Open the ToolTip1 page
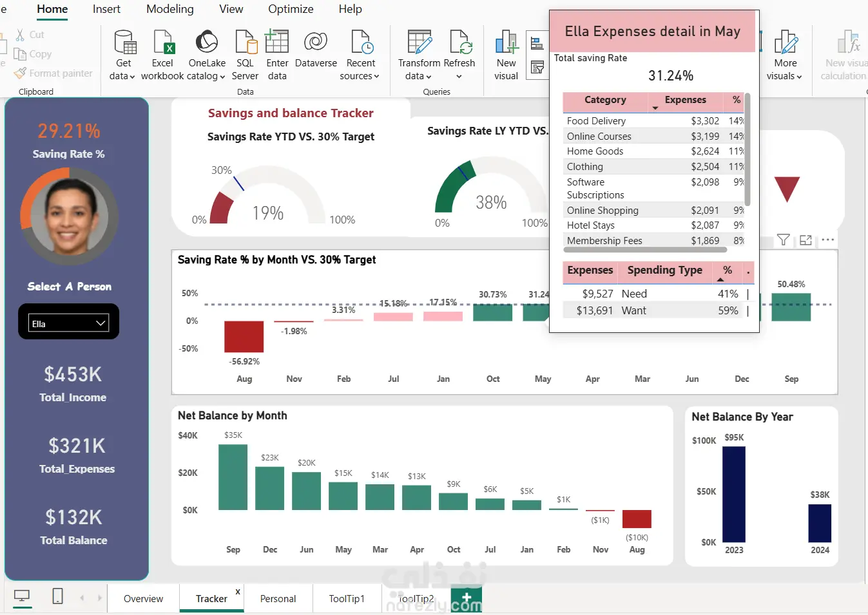 coord(347,599)
